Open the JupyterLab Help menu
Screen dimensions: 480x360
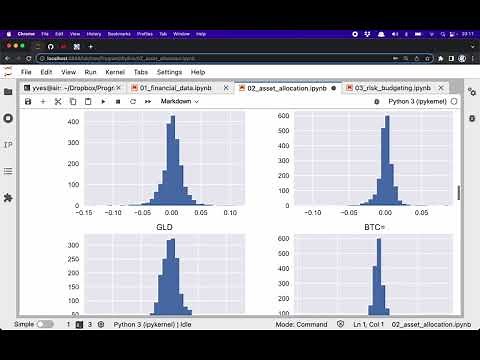pyautogui.click(x=198, y=72)
